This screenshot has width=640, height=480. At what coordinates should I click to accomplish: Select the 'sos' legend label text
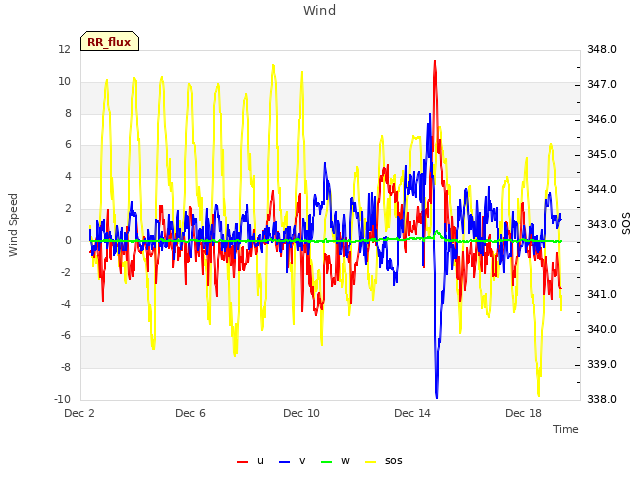click(x=393, y=461)
